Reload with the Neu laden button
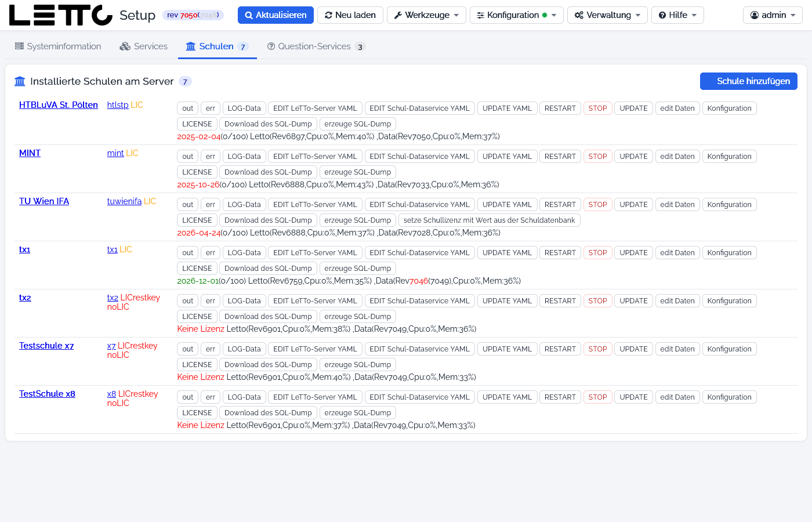This screenshot has width=812, height=522. pyautogui.click(x=350, y=15)
